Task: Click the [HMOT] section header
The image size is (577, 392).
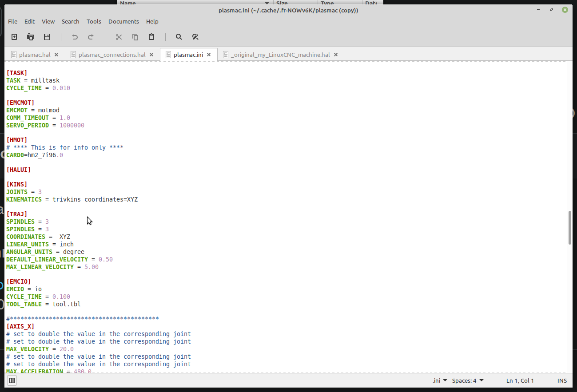Action: click(17, 140)
